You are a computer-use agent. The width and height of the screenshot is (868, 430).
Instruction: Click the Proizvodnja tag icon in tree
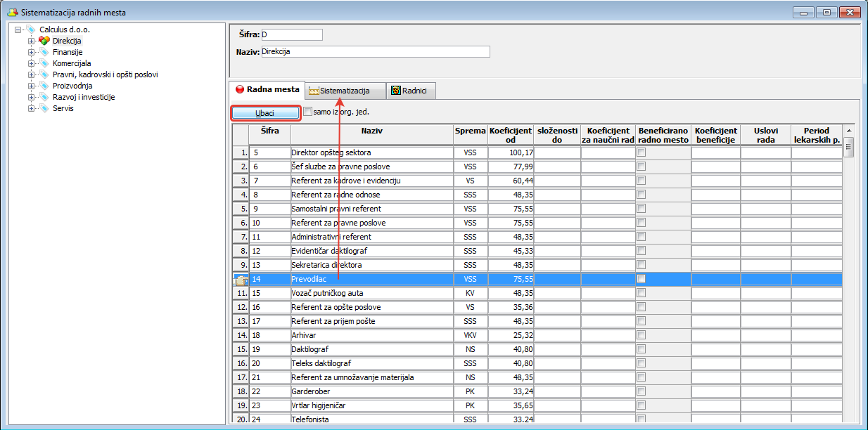pos(44,86)
